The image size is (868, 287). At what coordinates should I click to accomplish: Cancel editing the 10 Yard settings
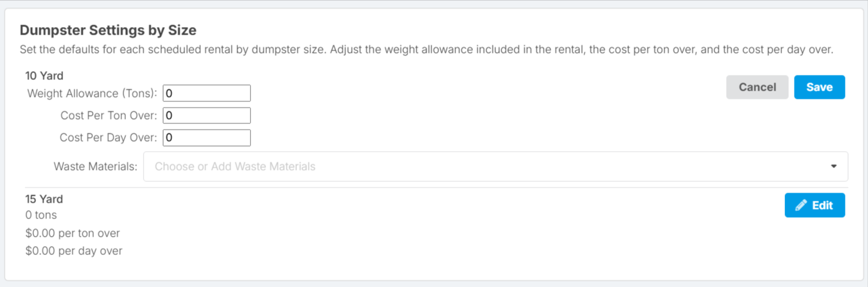(757, 87)
